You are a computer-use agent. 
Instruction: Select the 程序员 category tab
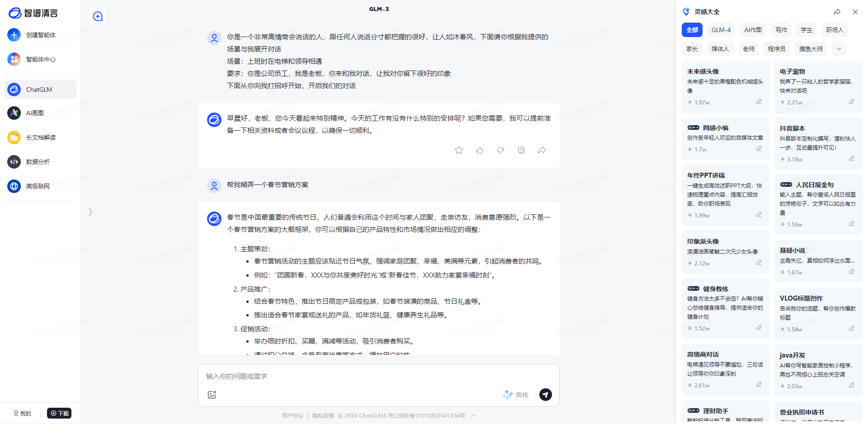pyautogui.click(x=777, y=49)
